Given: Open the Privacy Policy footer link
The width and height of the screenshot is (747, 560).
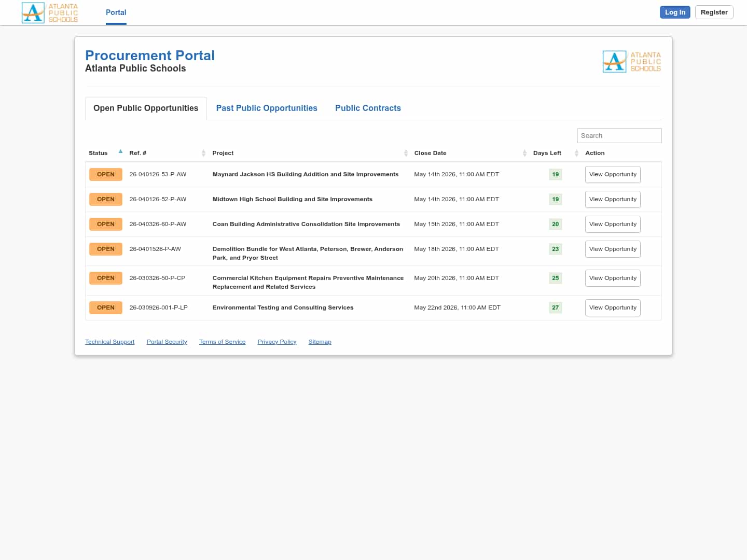Looking at the screenshot, I should click(x=276, y=342).
